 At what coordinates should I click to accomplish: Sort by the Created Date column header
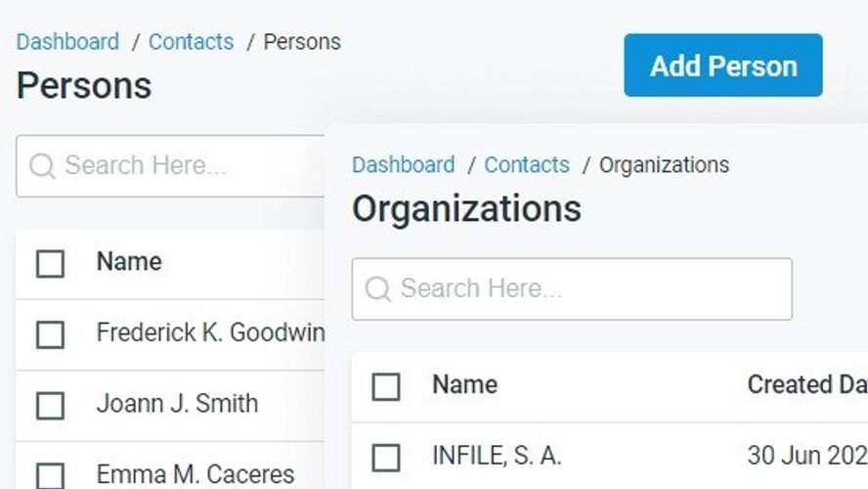(807, 385)
